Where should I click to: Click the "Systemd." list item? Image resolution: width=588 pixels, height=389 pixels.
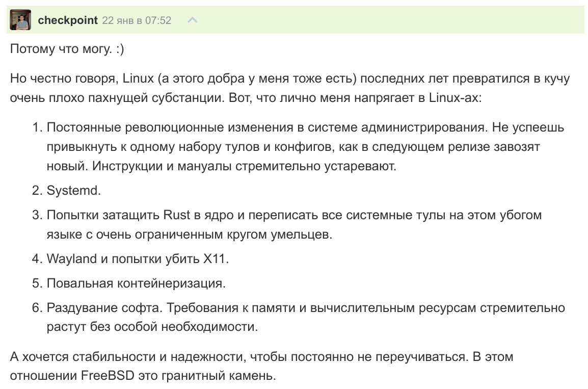click(74, 190)
